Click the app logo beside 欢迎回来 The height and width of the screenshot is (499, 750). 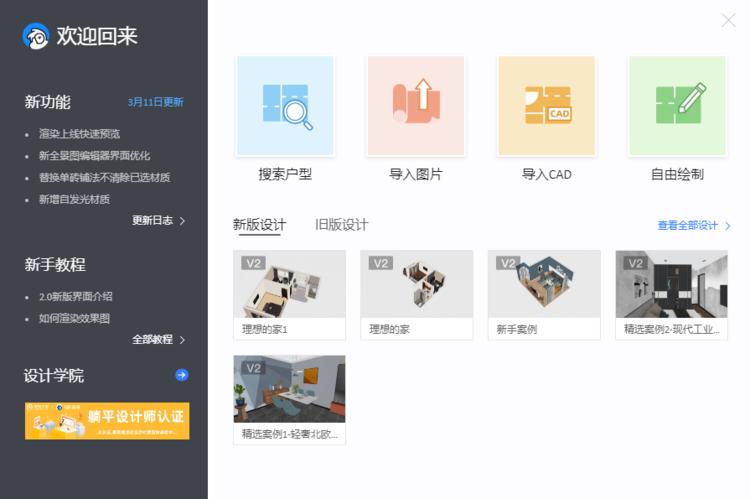36,37
